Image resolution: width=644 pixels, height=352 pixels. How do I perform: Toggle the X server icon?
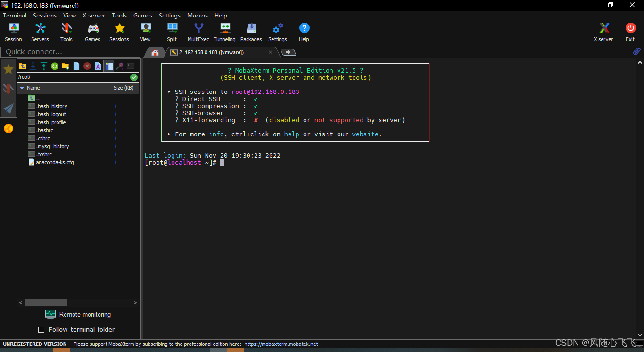pos(604,32)
